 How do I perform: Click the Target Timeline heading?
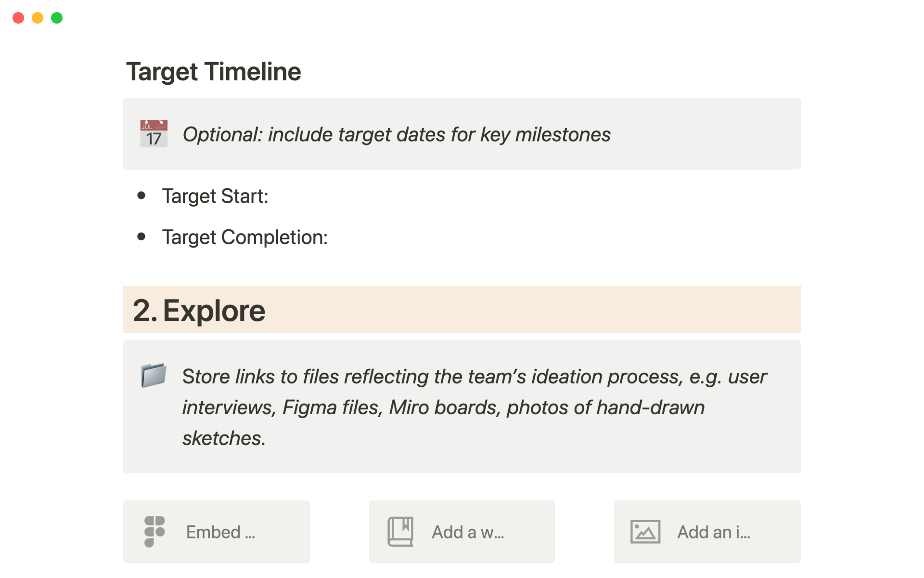coord(214,72)
